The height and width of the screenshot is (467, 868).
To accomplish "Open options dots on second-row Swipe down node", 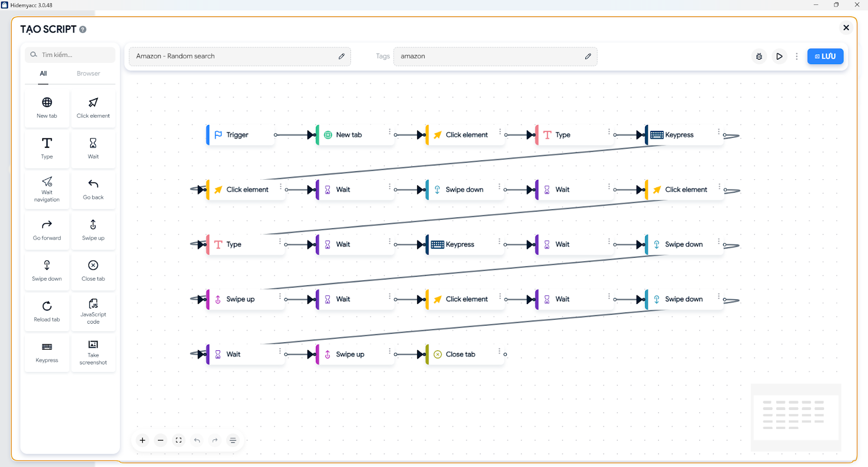I will click(x=499, y=187).
